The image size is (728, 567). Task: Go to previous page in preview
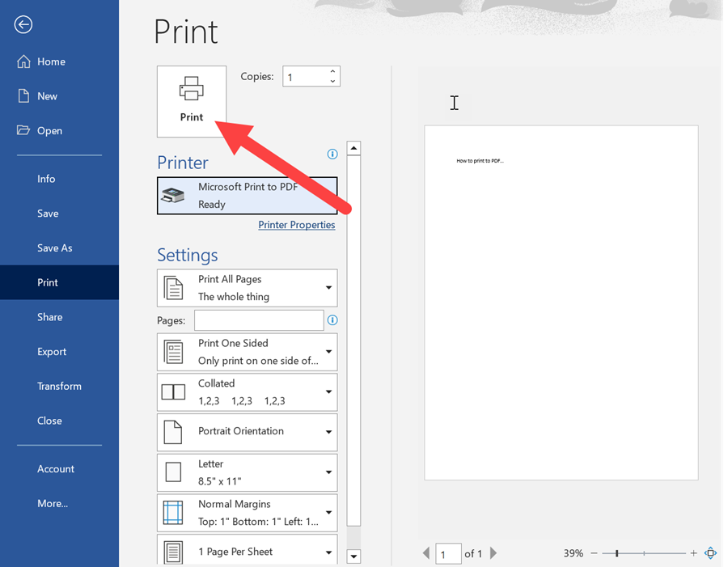tap(426, 553)
